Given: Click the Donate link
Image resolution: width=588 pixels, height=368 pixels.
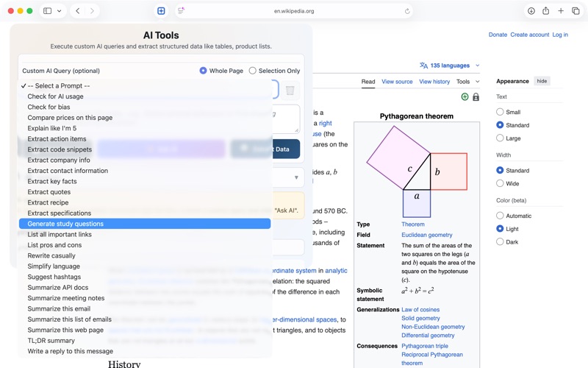Looking at the screenshot, I should click(x=498, y=35).
